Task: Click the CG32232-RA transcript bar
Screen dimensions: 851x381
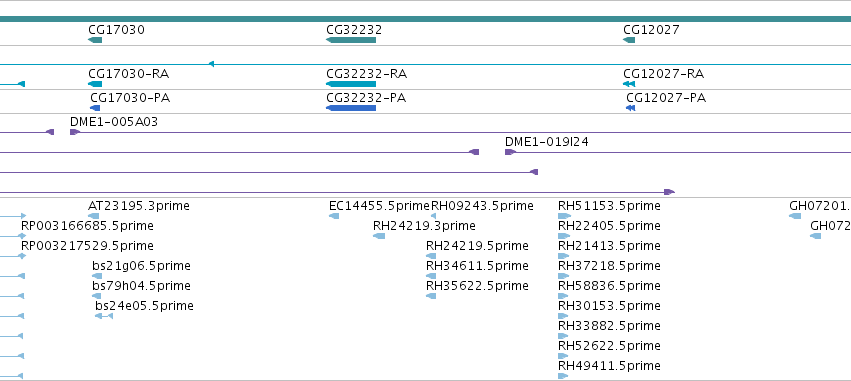Action: tap(351, 84)
